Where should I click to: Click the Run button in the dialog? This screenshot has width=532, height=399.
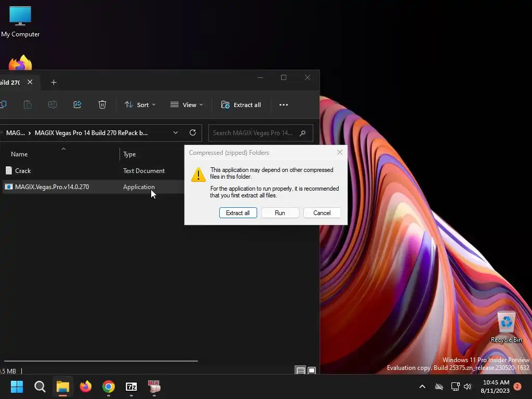click(280, 212)
